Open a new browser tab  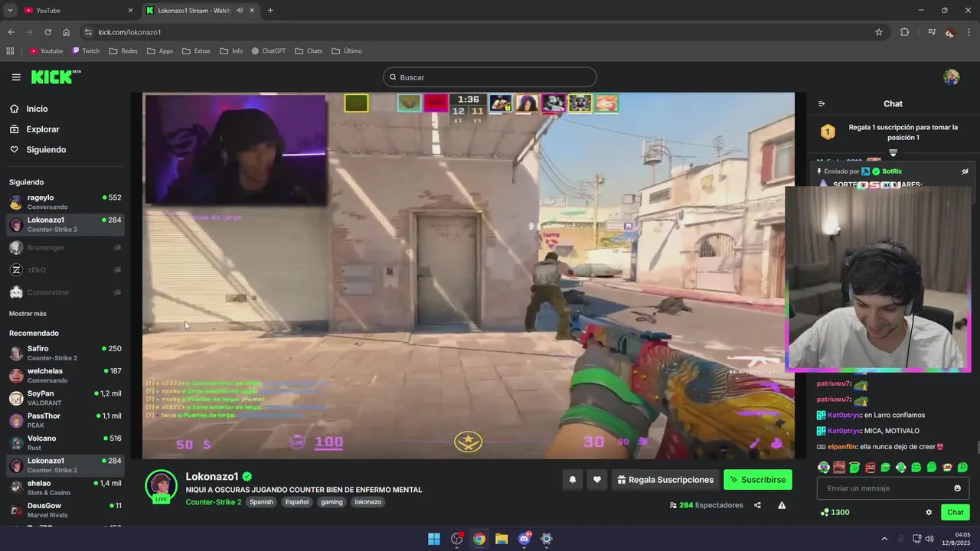[x=270, y=11]
